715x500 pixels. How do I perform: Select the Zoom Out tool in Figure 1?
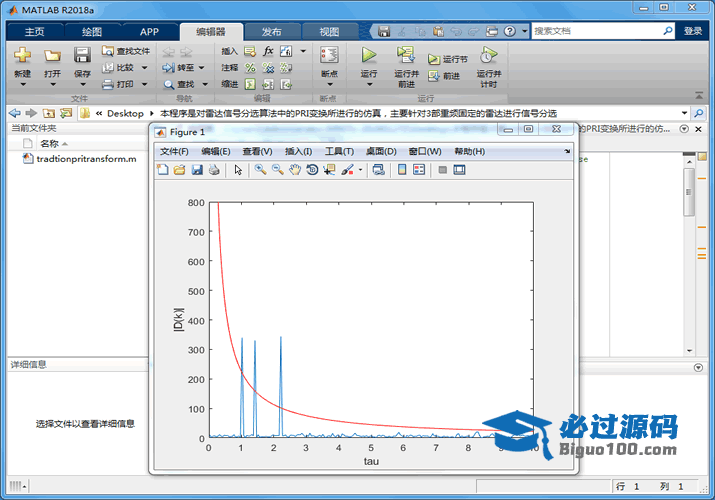coord(277,170)
